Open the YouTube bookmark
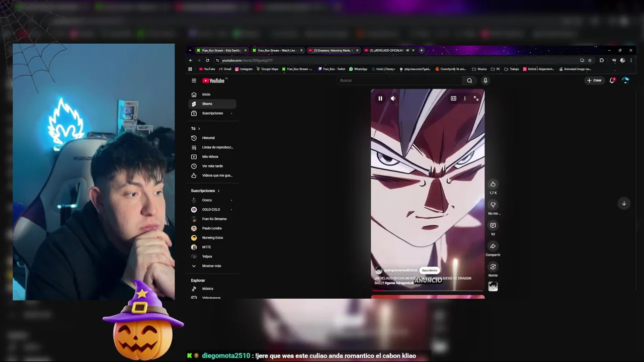The image size is (644, 362). [207, 69]
